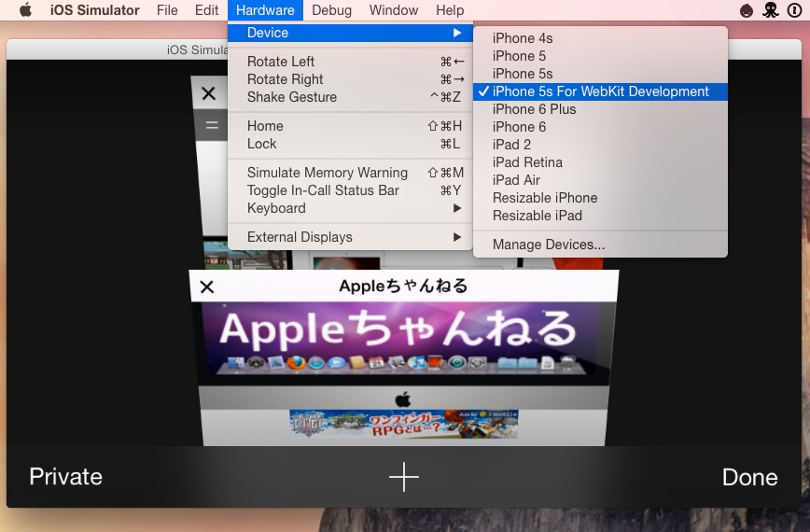Image resolution: width=810 pixels, height=532 pixels.
Task: Select checked iPhone 5s For WebKit Development
Action: [600, 91]
